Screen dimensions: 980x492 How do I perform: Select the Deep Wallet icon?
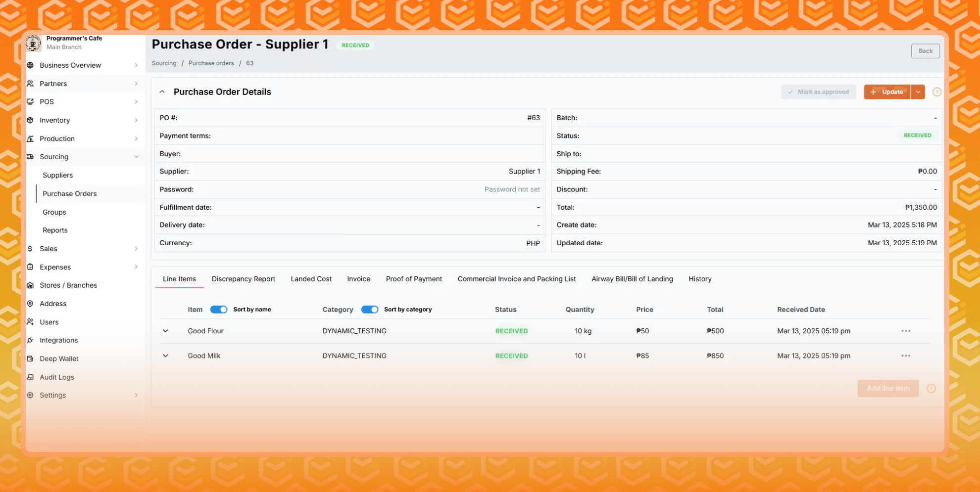[x=30, y=358]
